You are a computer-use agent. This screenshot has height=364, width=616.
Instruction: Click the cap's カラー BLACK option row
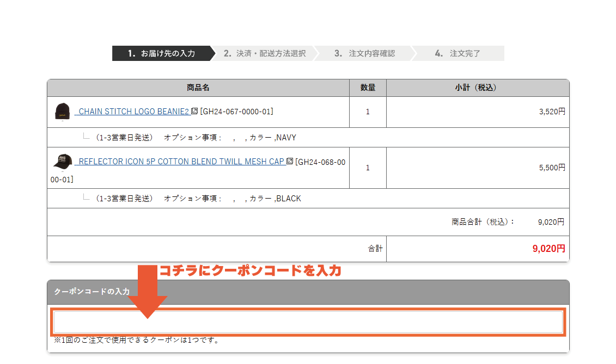coord(198,199)
